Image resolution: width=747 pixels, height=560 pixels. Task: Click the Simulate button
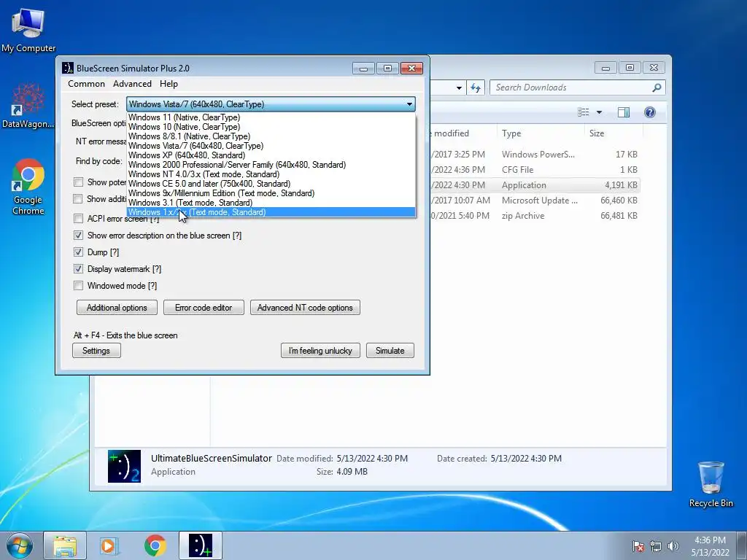point(390,351)
